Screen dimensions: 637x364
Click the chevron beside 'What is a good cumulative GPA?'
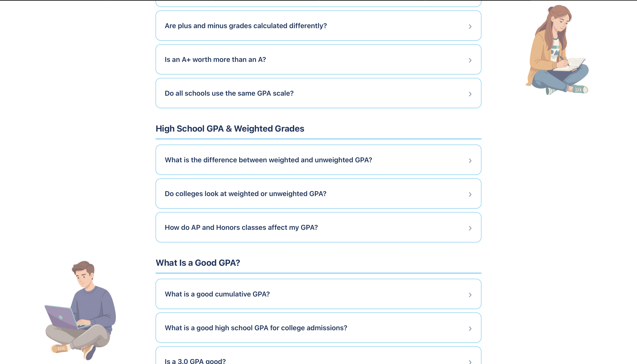point(470,295)
